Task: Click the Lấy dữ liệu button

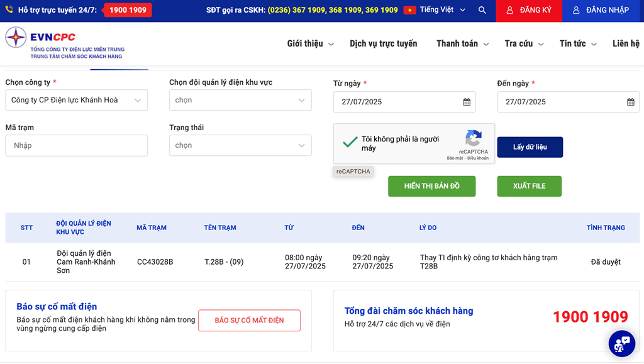Action: click(530, 147)
